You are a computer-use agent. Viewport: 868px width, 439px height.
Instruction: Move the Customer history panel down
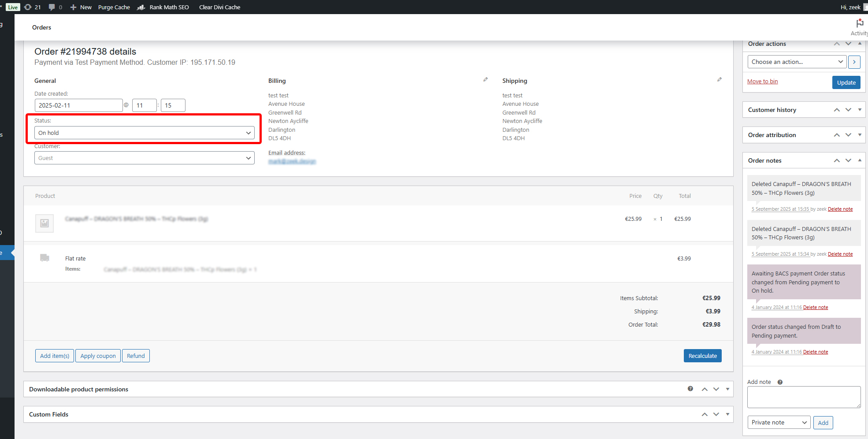click(x=848, y=110)
